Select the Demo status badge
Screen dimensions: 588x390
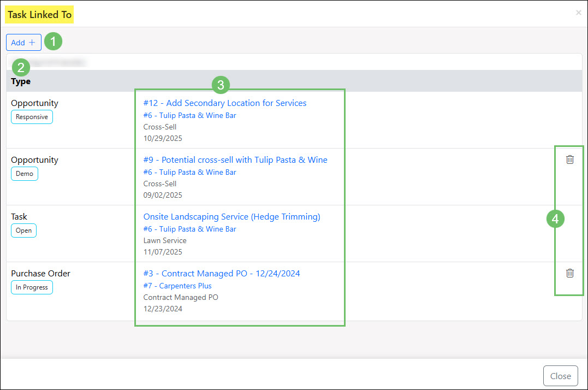(x=24, y=173)
